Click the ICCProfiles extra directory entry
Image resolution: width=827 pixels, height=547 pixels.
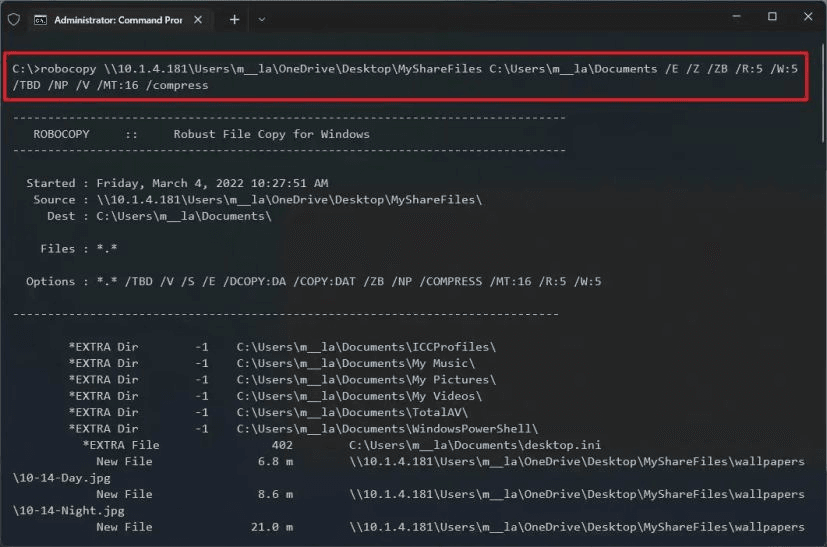click(366, 347)
